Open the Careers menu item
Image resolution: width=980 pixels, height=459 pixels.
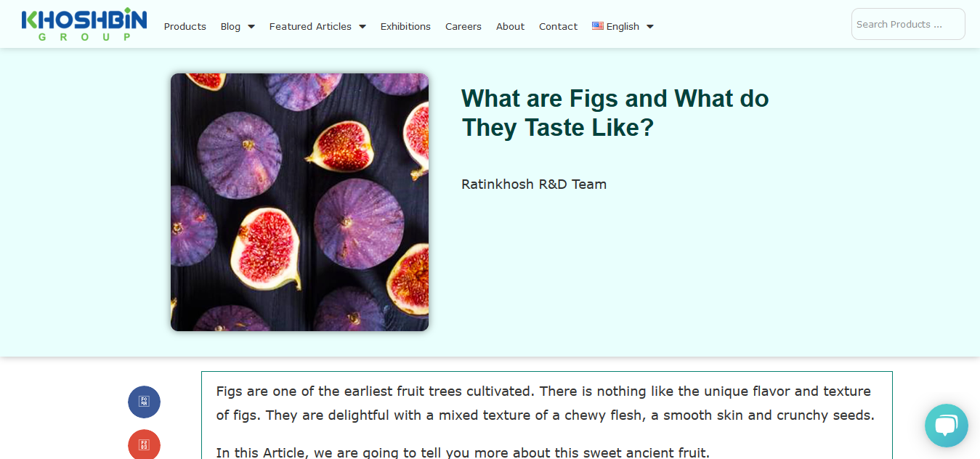pos(463,26)
